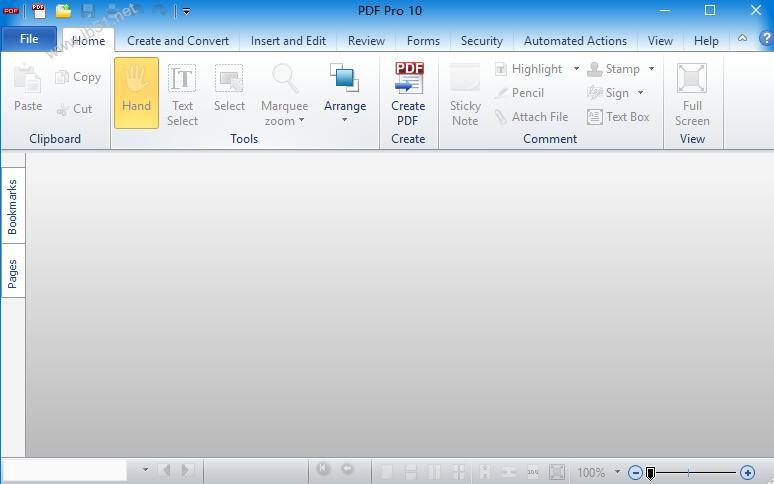Switch to Create and Convert tab
The image size is (774, 484).
click(x=178, y=41)
